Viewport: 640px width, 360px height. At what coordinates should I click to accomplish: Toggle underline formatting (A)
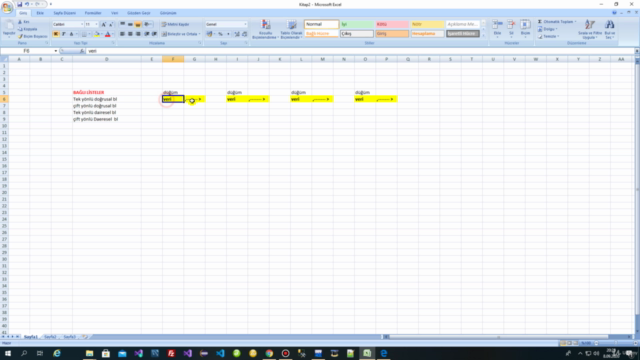pos(71,34)
